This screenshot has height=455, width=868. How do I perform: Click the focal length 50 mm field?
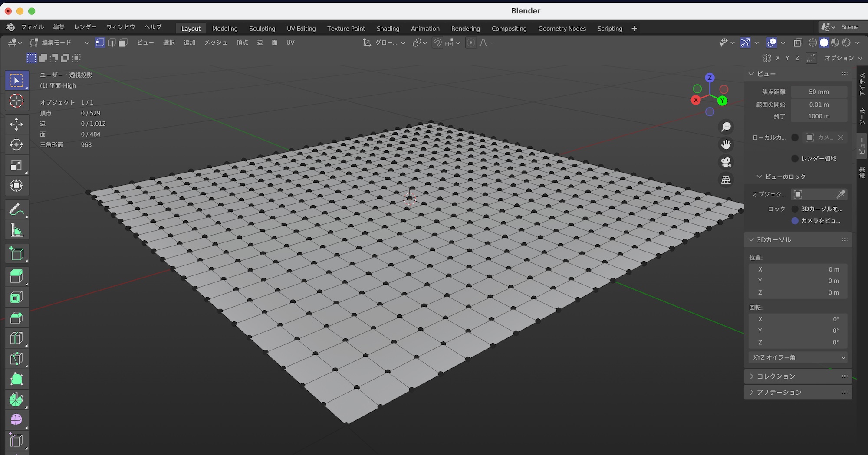[x=819, y=92]
